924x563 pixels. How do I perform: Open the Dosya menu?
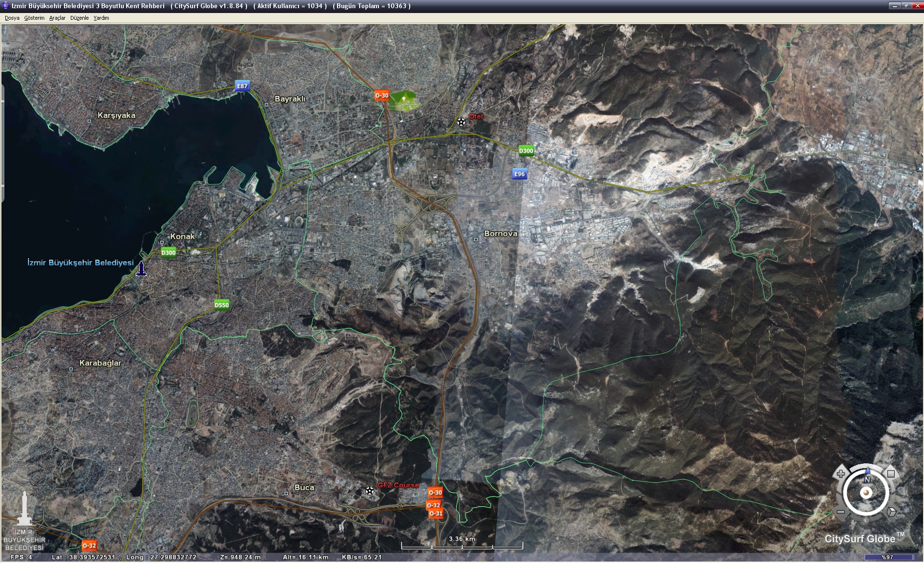click(12, 18)
